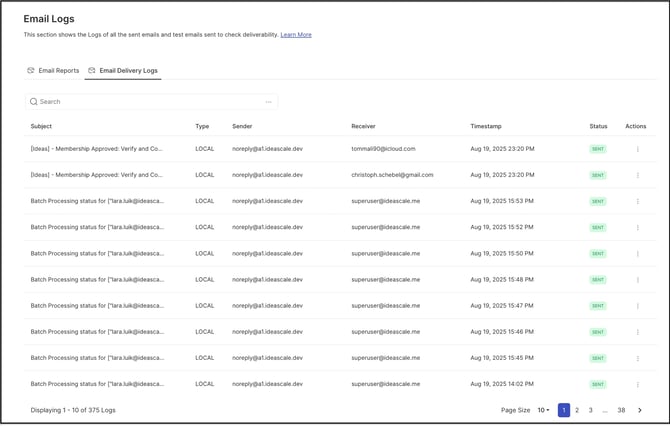
Task: Click the Email Reports tab icon
Action: coord(31,71)
